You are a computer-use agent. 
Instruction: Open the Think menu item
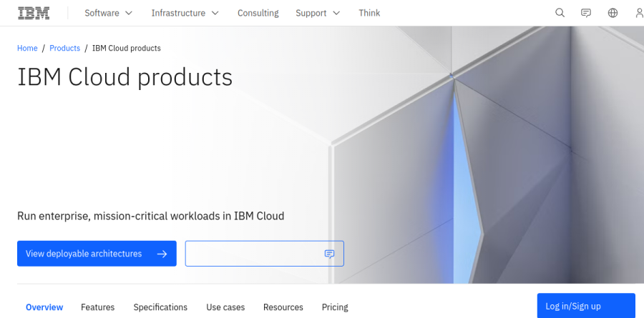pyautogui.click(x=369, y=13)
